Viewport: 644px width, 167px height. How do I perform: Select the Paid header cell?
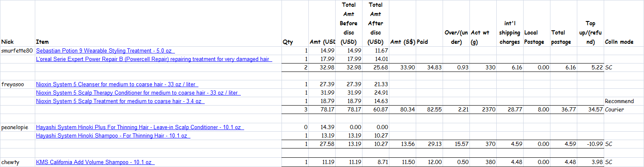(430, 23)
